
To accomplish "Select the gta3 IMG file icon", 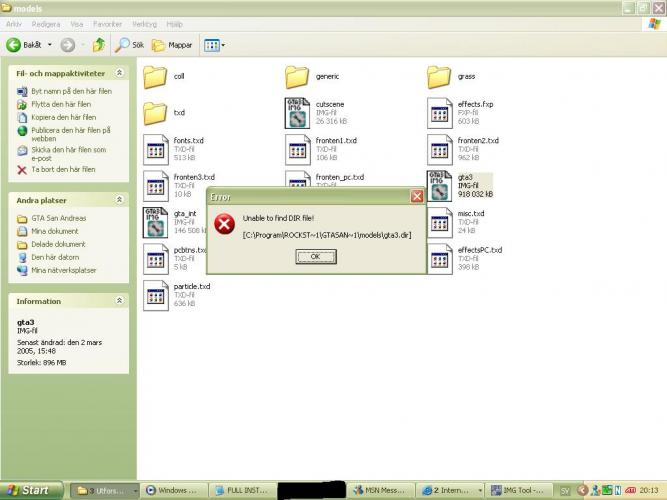I will coord(439,186).
